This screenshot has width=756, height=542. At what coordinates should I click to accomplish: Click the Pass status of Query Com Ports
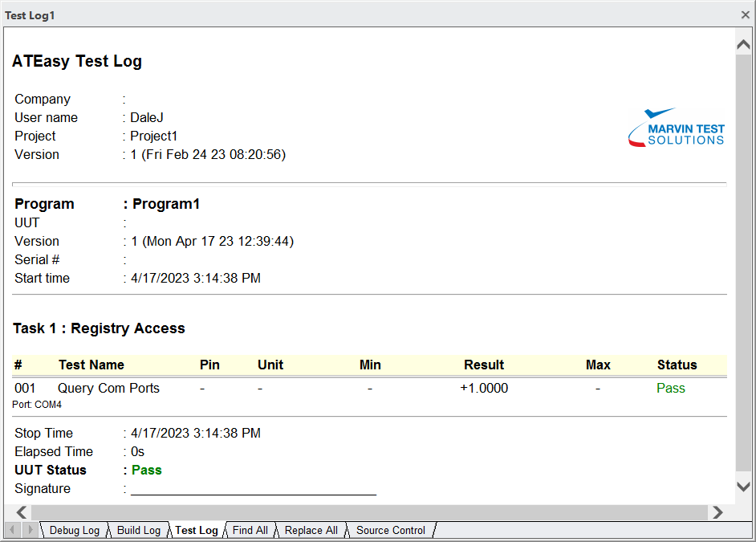pos(671,388)
